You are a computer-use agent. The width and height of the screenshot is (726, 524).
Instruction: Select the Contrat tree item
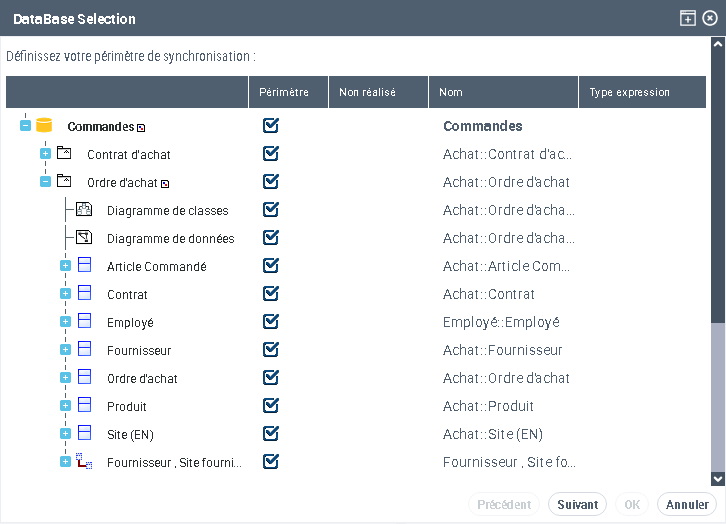click(x=127, y=295)
